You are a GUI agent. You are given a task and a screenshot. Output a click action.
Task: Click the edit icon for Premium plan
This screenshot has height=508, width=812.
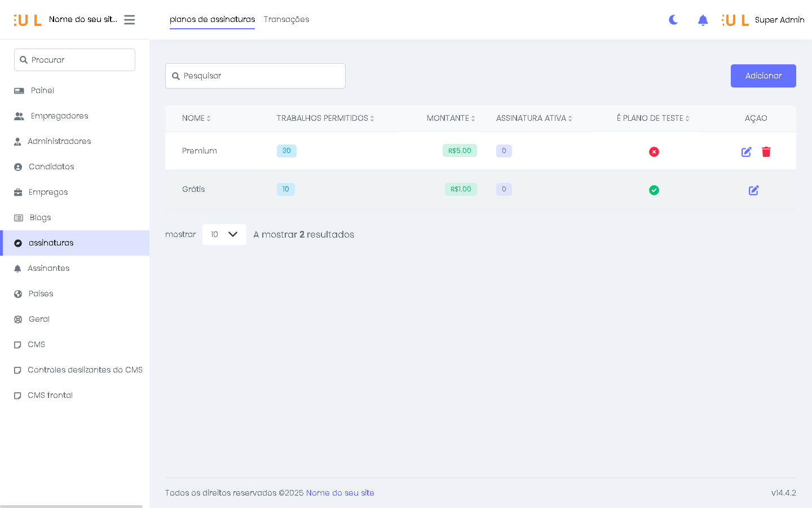click(746, 152)
